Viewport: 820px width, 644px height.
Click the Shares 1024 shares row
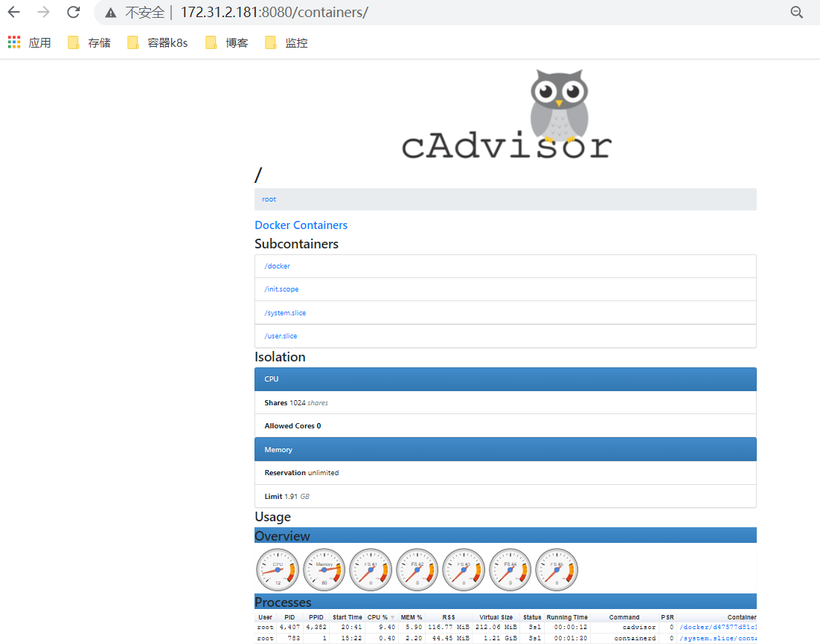(505, 402)
